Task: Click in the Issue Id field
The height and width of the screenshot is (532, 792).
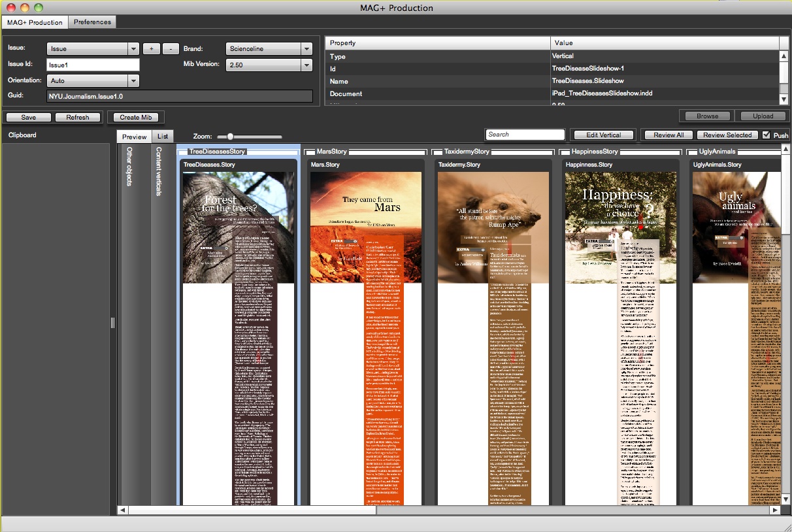Action: click(x=93, y=65)
